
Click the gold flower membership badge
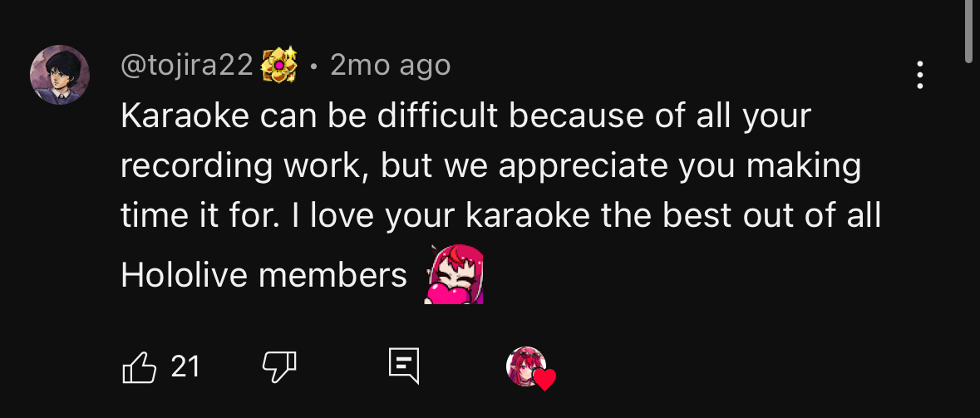[x=279, y=65]
